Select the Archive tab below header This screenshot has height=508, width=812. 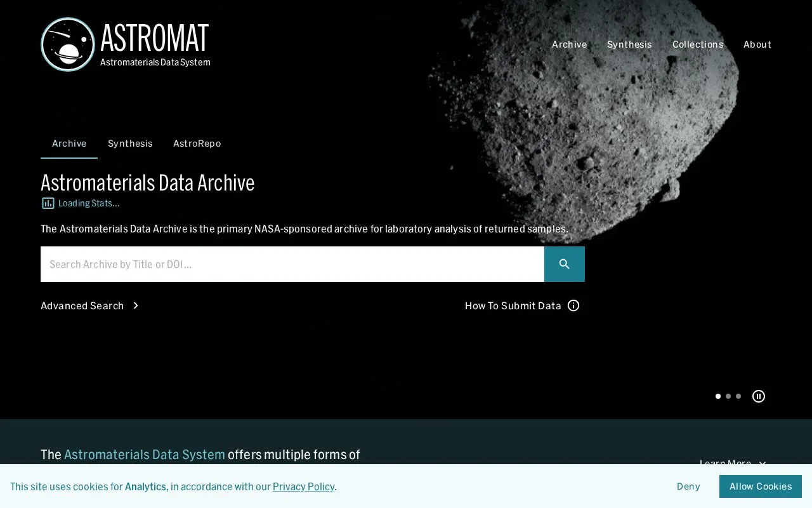point(69,144)
